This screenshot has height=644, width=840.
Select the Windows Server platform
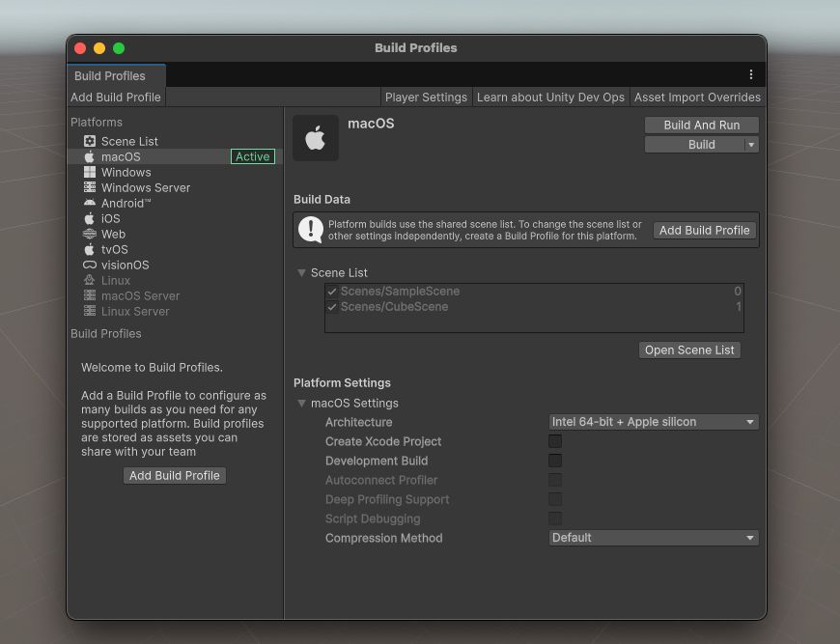(175, 187)
